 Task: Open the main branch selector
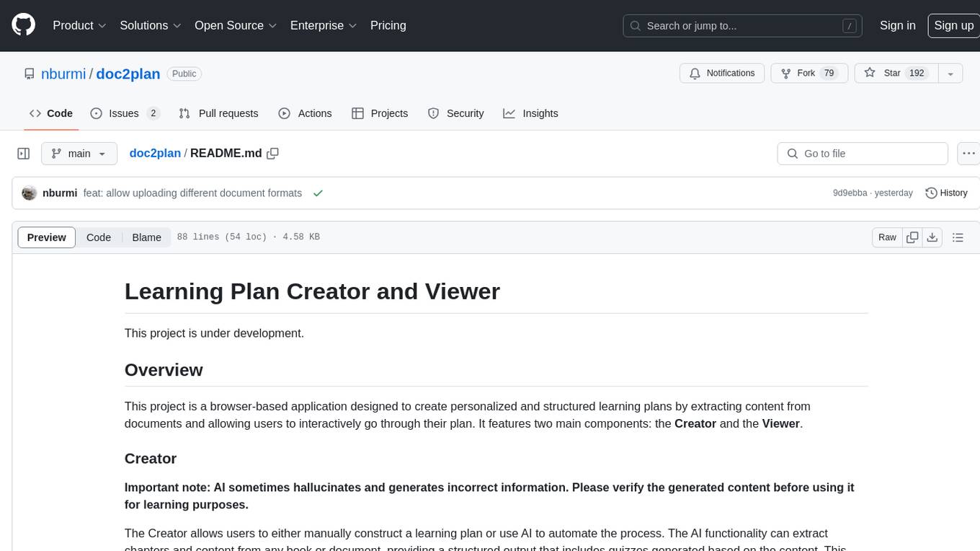point(79,154)
